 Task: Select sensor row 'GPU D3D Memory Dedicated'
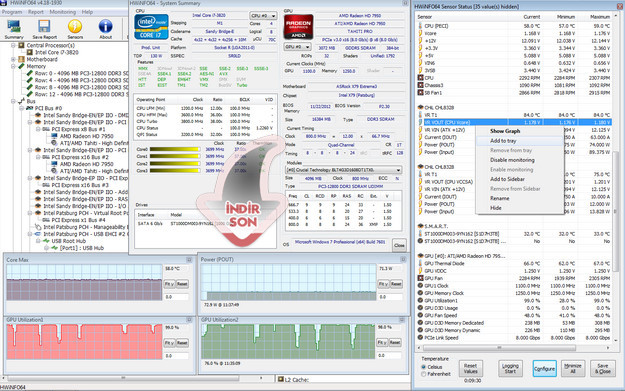click(x=514, y=323)
